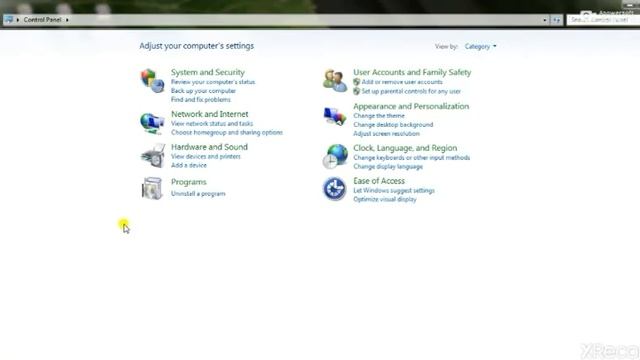640x360 pixels.
Task: Click the refresh button beside address bar
Action: click(x=556, y=20)
